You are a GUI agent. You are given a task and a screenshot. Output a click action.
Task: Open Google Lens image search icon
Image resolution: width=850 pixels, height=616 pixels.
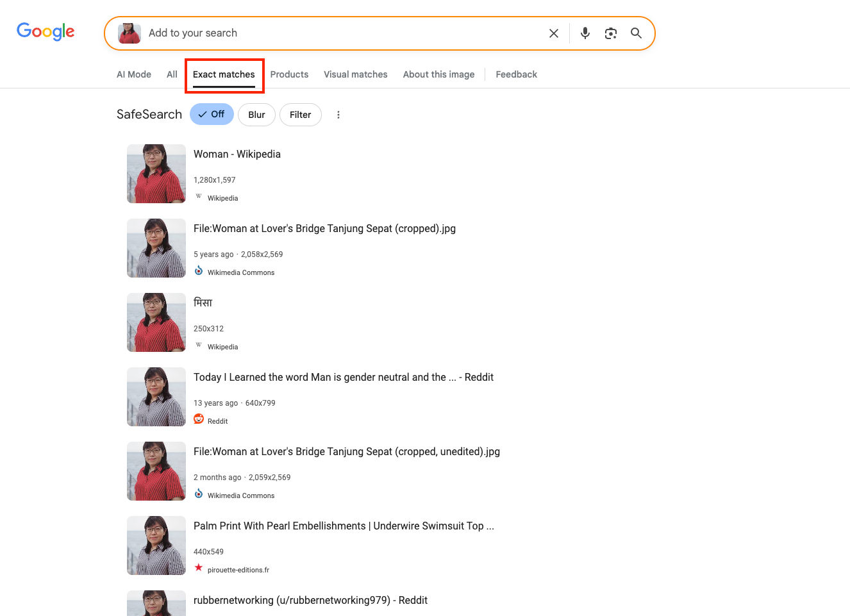[610, 33]
